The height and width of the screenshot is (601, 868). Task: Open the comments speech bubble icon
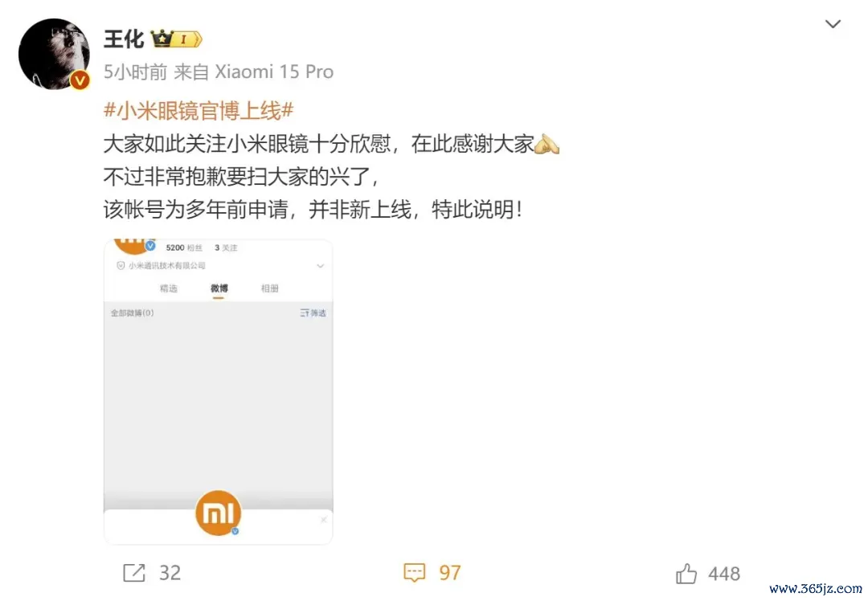[x=415, y=573]
